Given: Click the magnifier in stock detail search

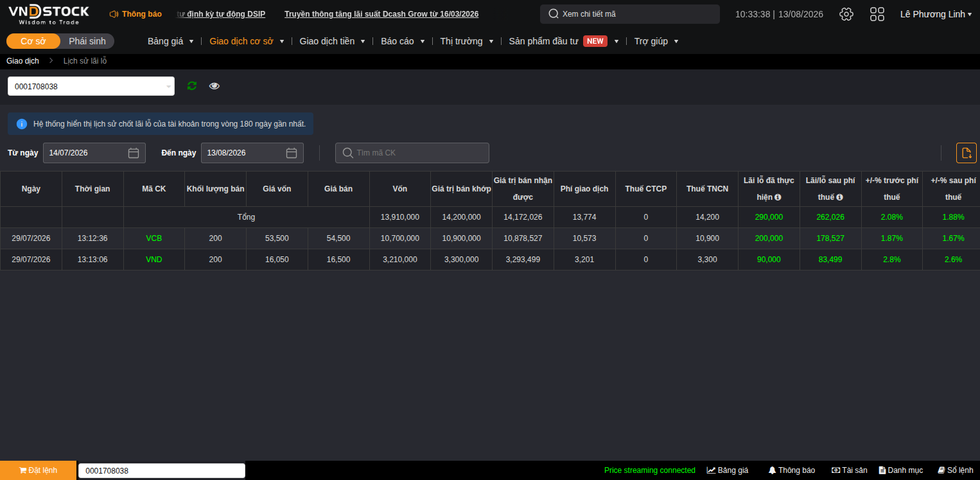Looking at the screenshot, I should click(x=553, y=14).
